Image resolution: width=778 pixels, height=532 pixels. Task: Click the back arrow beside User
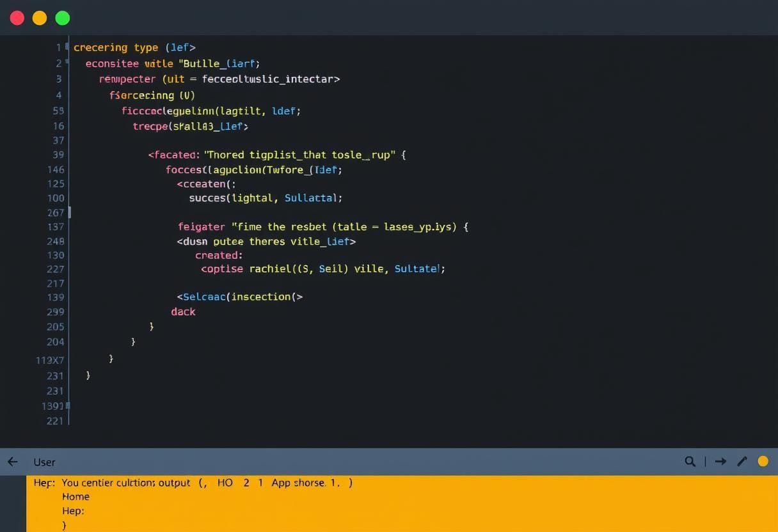point(12,462)
